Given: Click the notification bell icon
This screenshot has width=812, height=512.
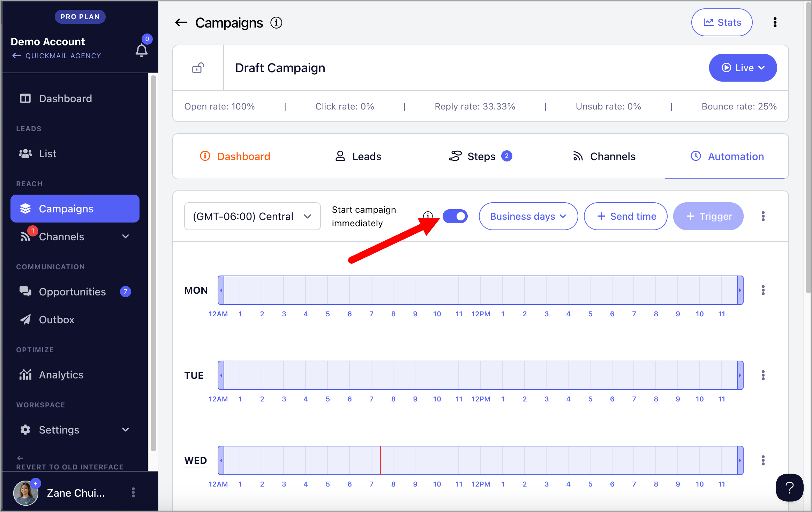Looking at the screenshot, I should 141,50.
